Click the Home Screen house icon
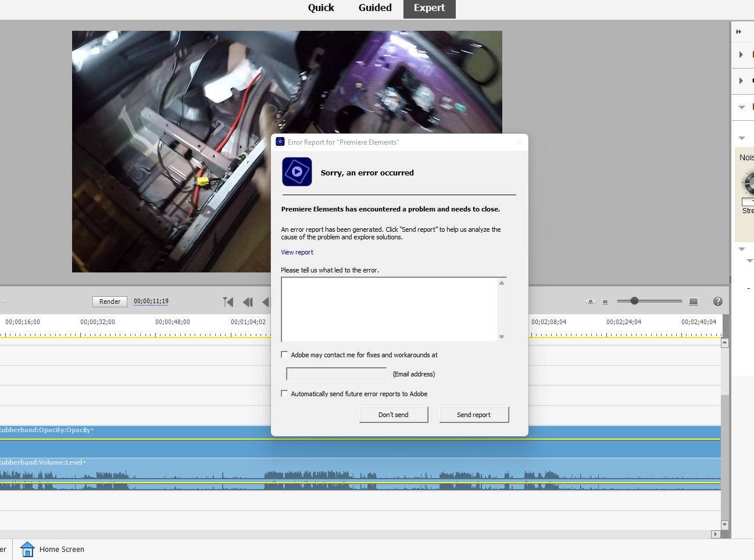Screen dimensions: 754x560 click(27, 549)
